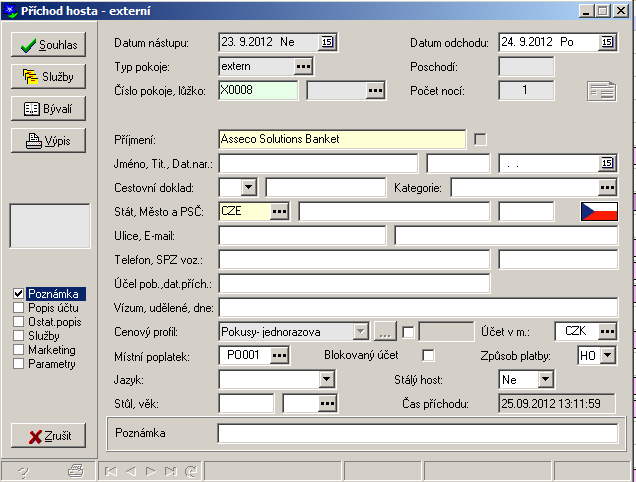
Task: Click the Čas příchodu timestamp field
Action: (x=557, y=404)
